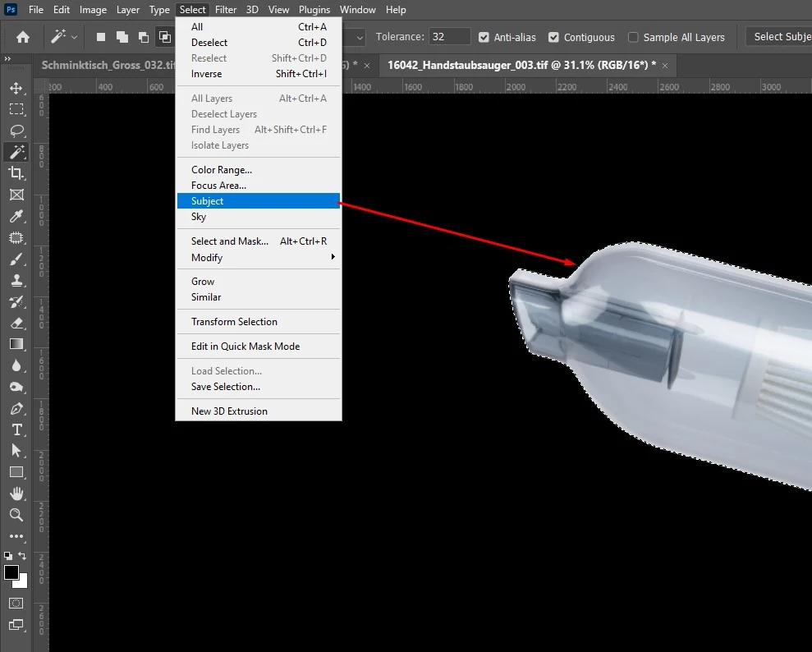Click the Select Subject button

click(x=780, y=37)
